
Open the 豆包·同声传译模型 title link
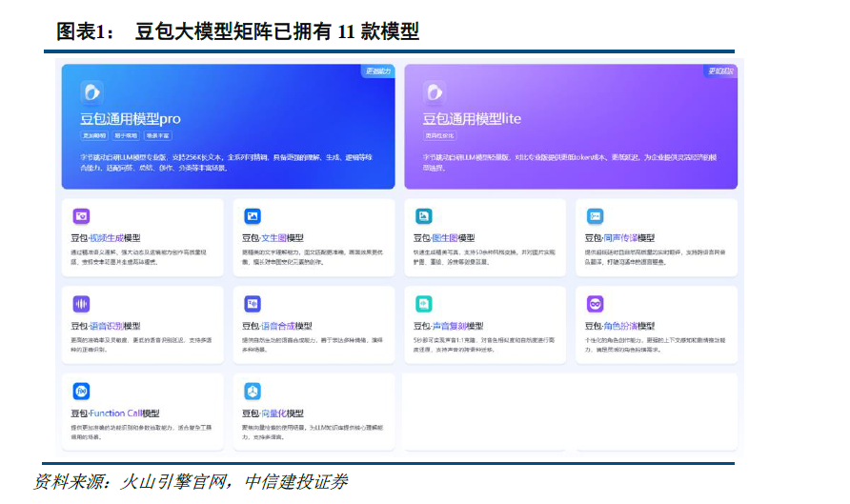click(x=619, y=238)
